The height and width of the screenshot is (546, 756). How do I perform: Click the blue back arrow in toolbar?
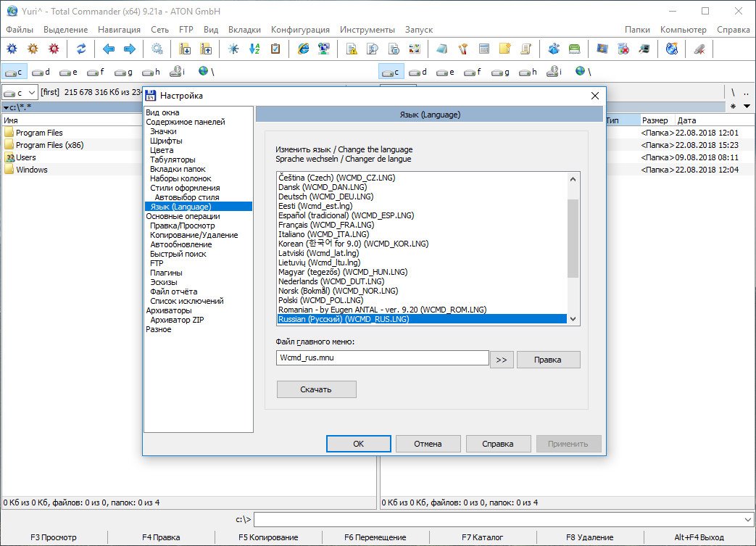109,49
